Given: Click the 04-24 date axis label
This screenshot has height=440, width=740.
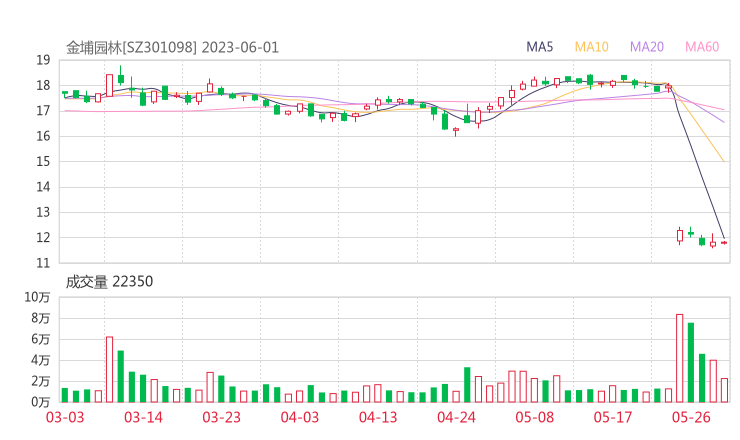Looking at the screenshot, I should (456, 417).
